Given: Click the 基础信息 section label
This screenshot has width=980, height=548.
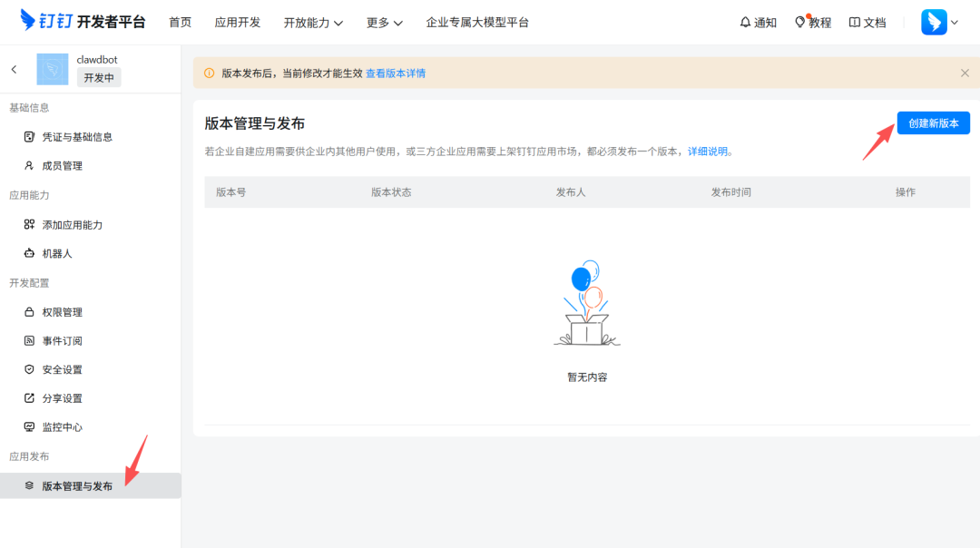Looking at the screenshot, I should tap(29, 107).
